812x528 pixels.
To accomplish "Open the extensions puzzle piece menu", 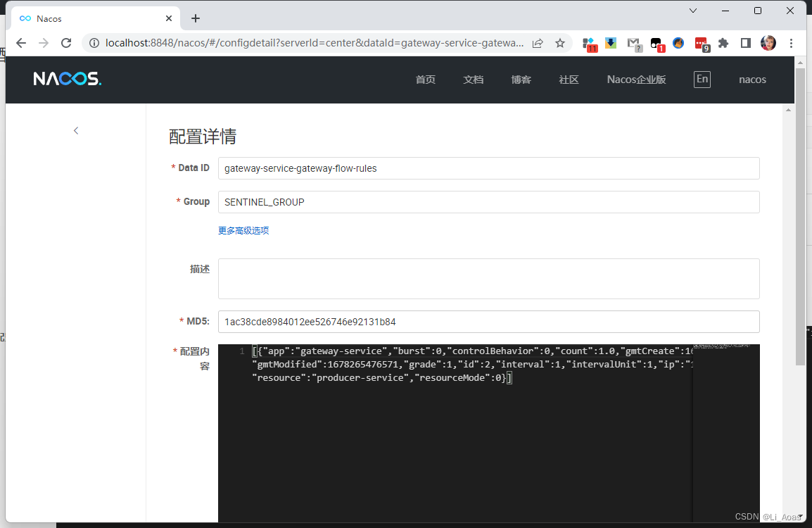I will [x=723, y=43].
